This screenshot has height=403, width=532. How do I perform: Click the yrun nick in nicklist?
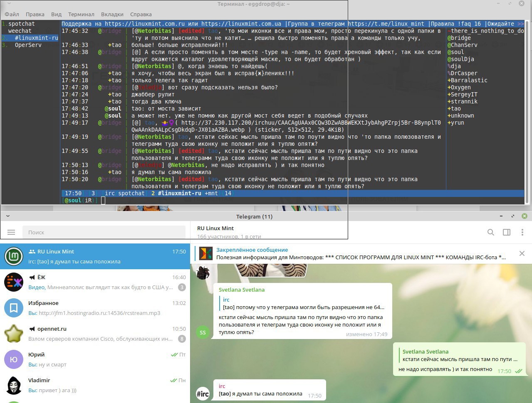458,123
